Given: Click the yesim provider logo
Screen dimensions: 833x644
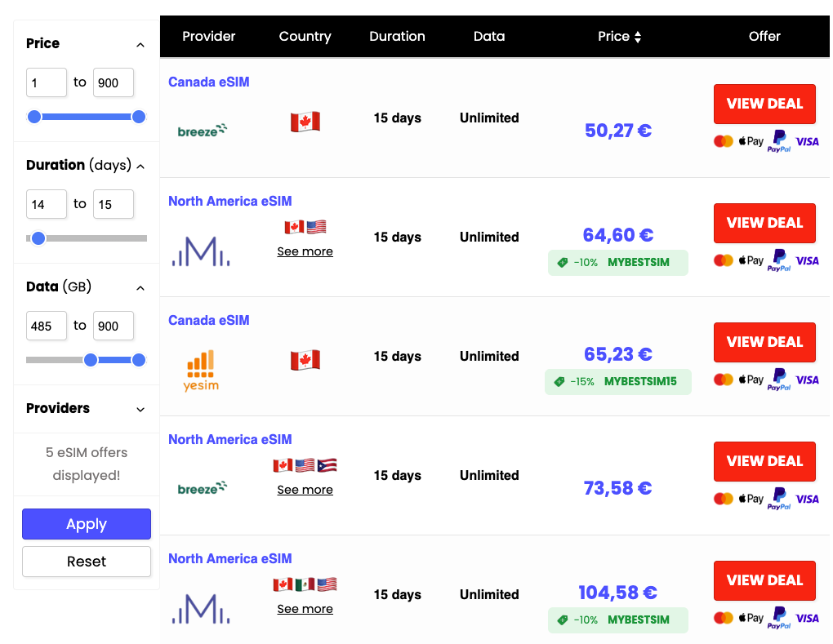Looking at the screenshot, I should point(201,371).
